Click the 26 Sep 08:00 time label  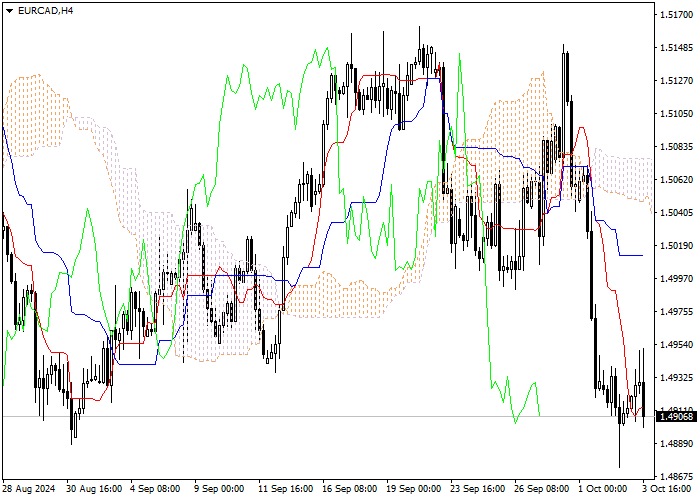[542, 489]
